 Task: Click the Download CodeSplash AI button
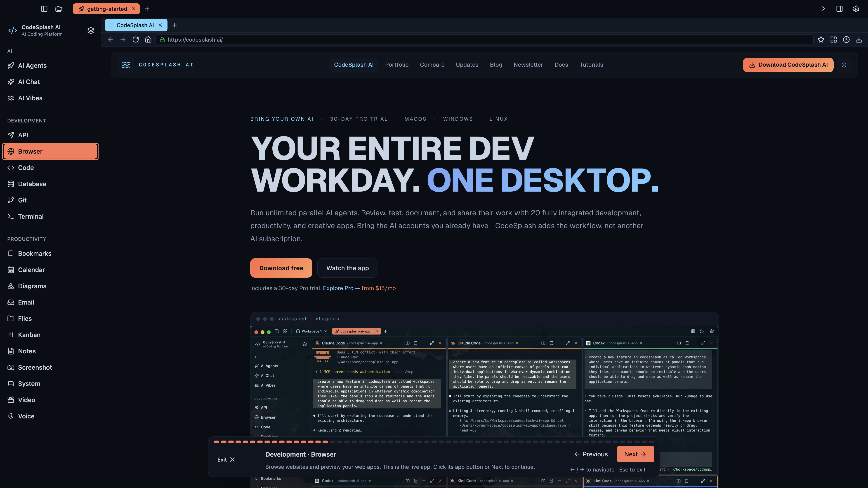[x=788, y=65]
